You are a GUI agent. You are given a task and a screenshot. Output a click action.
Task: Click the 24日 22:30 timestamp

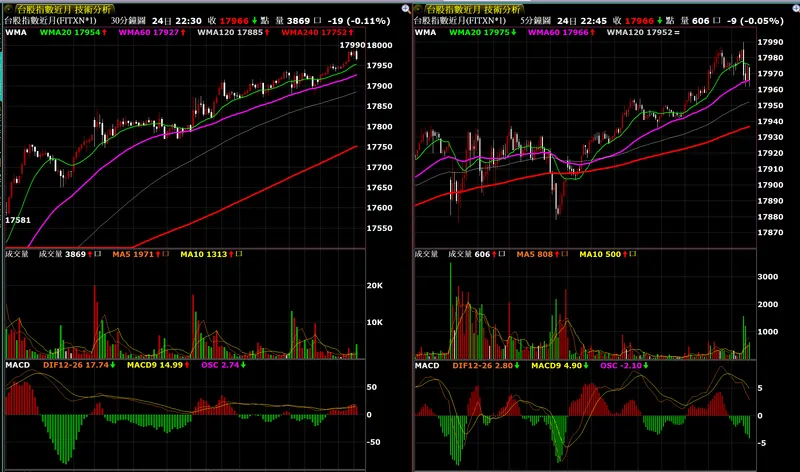(x=177, y=21)
